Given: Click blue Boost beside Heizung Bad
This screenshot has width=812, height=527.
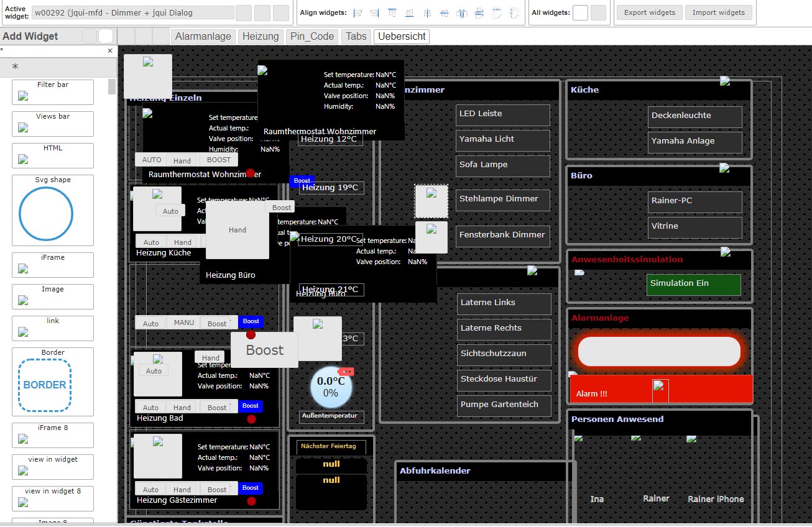Looking at the screenshot, I should tap(251, 406).
